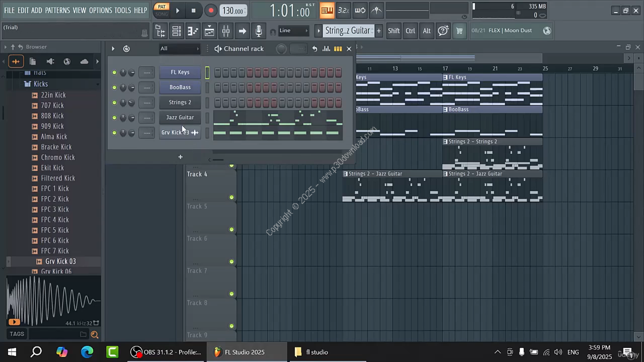Select the 808 Kick sample
This screenshot has height=362, width=644.
coord(52,116)
